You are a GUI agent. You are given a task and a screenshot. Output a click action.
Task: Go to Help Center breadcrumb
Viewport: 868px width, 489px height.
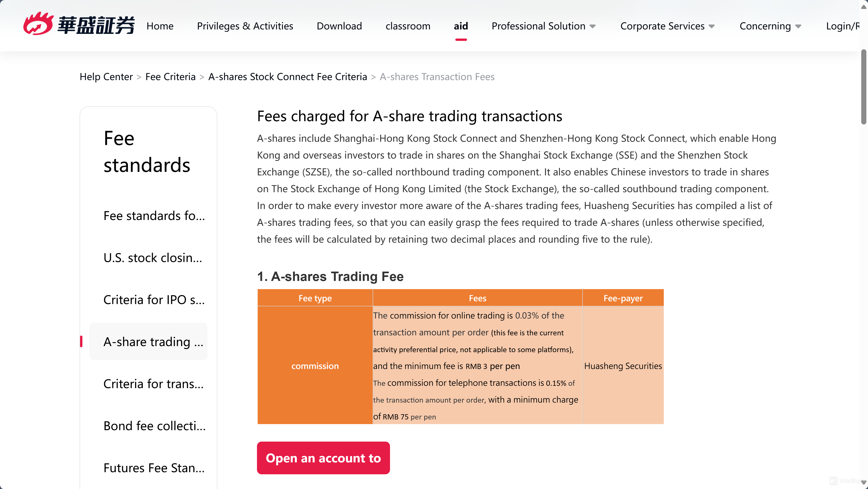(106, 77)
